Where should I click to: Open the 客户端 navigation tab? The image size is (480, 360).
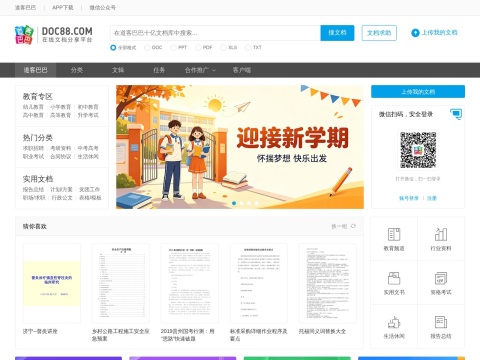click(242, 70)
